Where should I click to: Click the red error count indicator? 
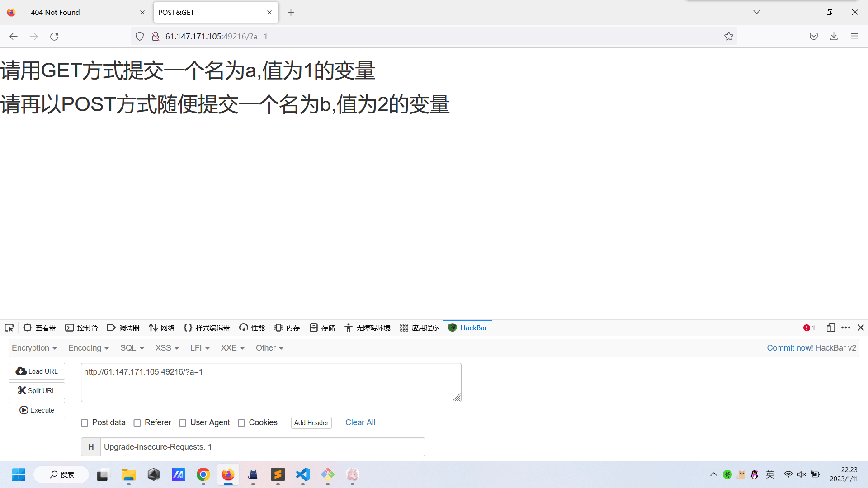click(x=809, y=328)
